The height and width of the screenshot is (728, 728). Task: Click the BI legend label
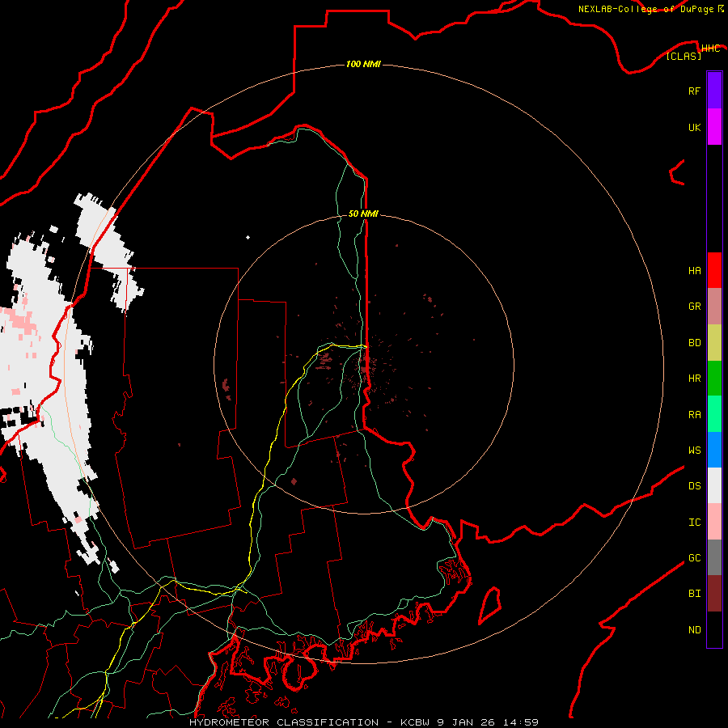(694, 594)
